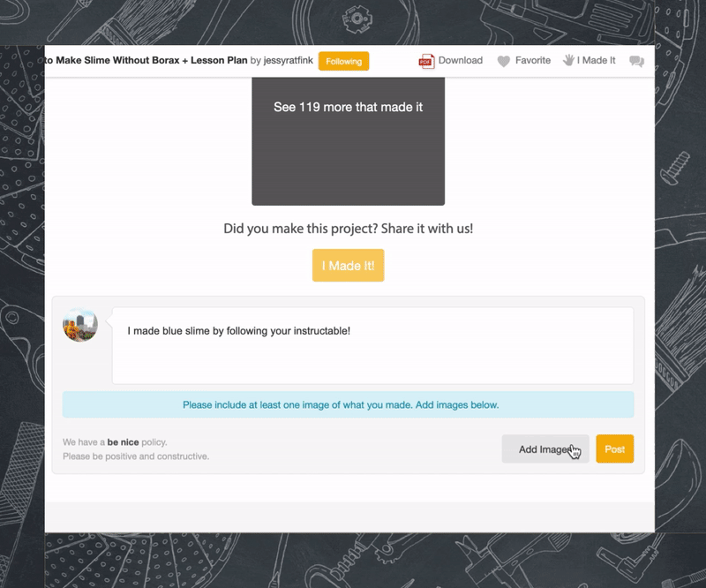Open the instructable title link in the header
Viewport: 706px width, 588px height.
click(146, 60)
